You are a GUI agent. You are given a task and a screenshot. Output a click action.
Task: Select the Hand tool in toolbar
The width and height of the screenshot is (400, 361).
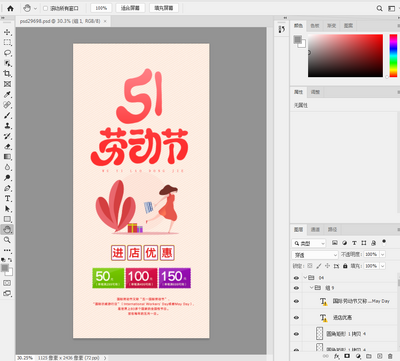7,229
